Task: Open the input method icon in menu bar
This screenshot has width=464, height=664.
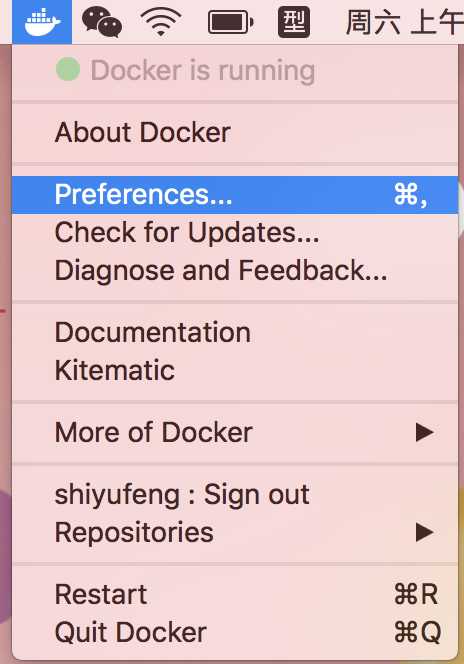Action: pos(294,22)
